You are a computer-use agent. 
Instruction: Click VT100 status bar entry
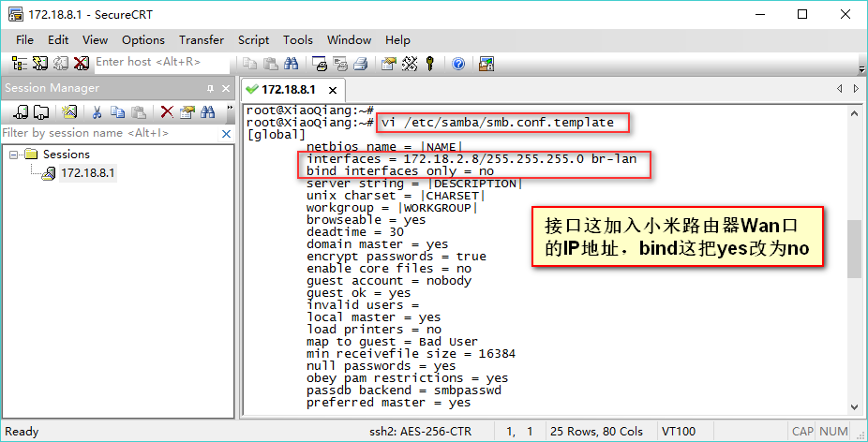pos(679,432)
